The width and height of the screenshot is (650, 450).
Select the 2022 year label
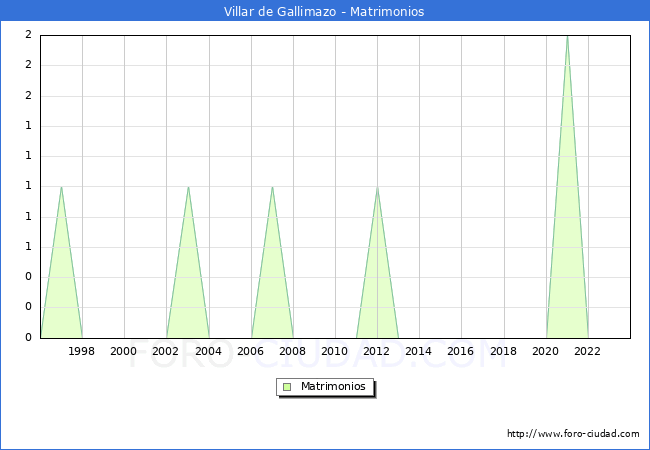[x=587, y=351]
